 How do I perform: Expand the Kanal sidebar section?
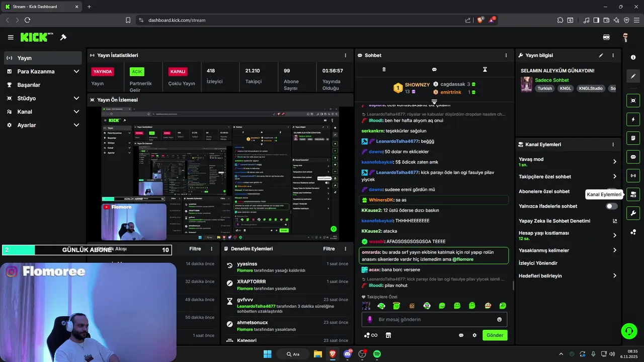pyautogui.click(x=76, y=112)
